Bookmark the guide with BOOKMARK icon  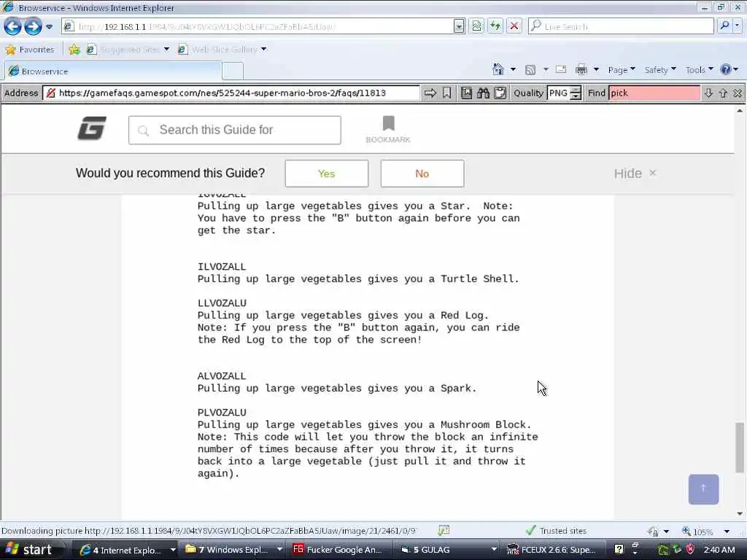(388, 129)
